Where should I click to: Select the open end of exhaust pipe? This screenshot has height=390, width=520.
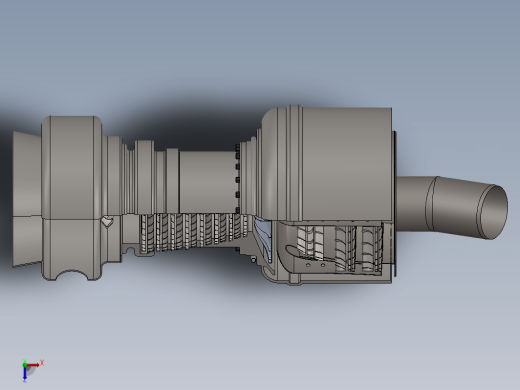pos(494,212)
